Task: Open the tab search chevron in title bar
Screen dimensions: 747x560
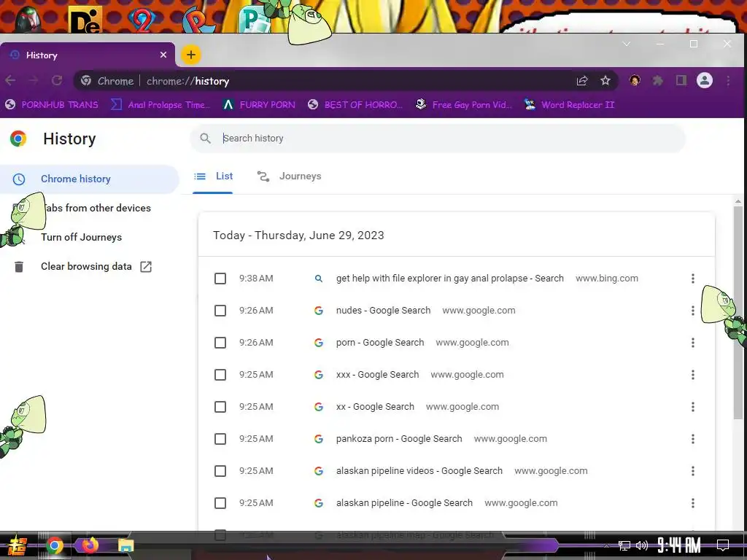Action: click(x=627, y=44)
